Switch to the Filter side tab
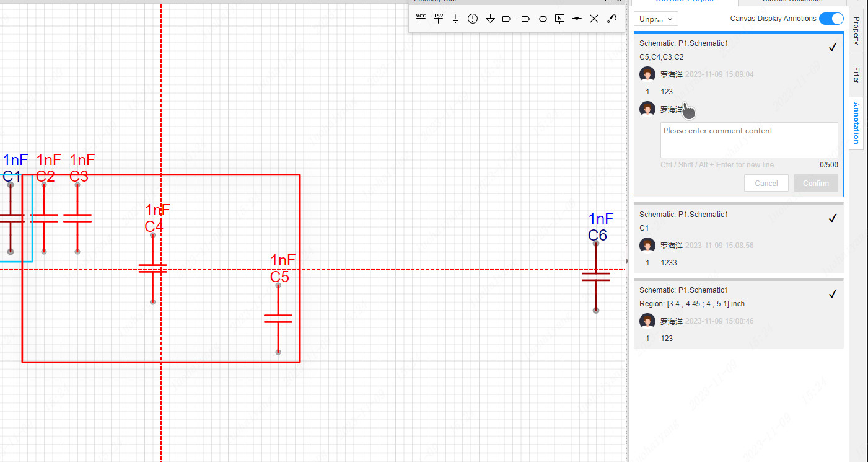This screenshot has height=462, width=868. pos(856,74)
